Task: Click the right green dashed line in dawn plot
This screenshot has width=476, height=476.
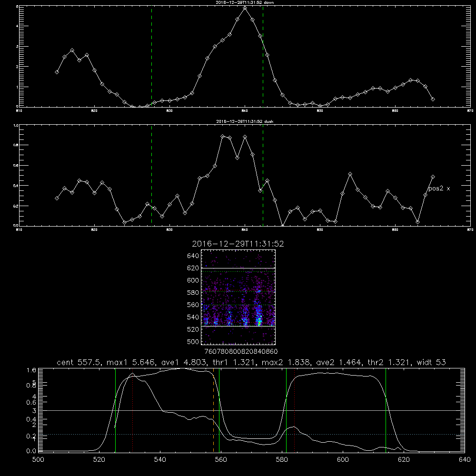Action: click(x=263, y=56)
